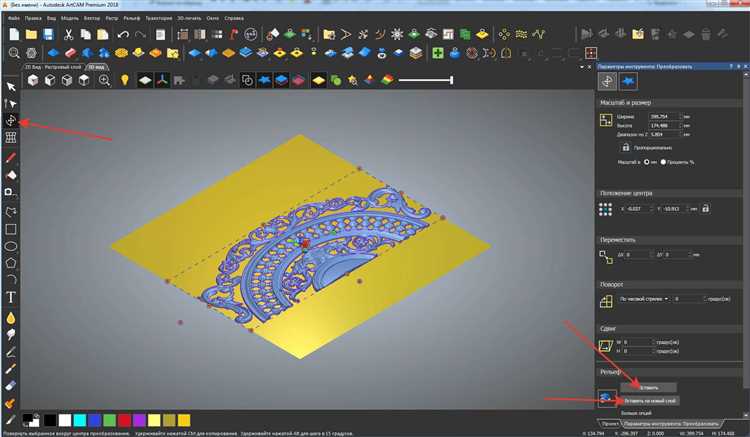The image size is (750, 437).
Task: Click the XYZ axes origin icon
Action: point(162,80)
